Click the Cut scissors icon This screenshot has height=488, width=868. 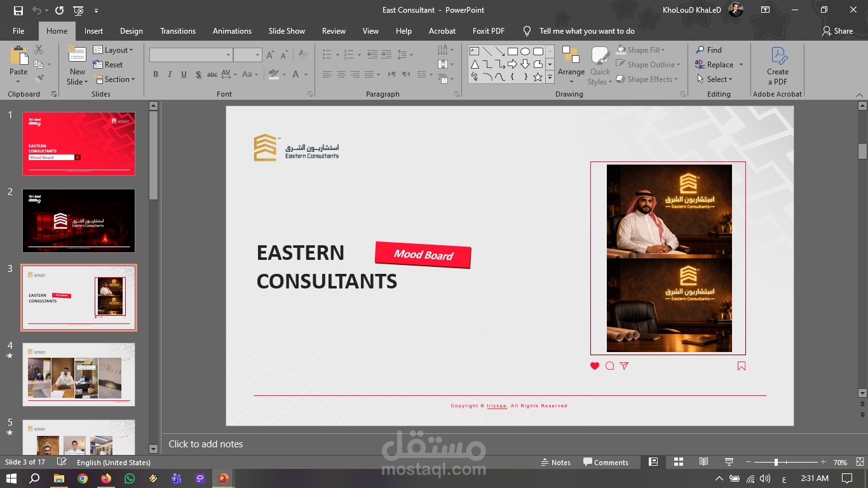(39, 50)
